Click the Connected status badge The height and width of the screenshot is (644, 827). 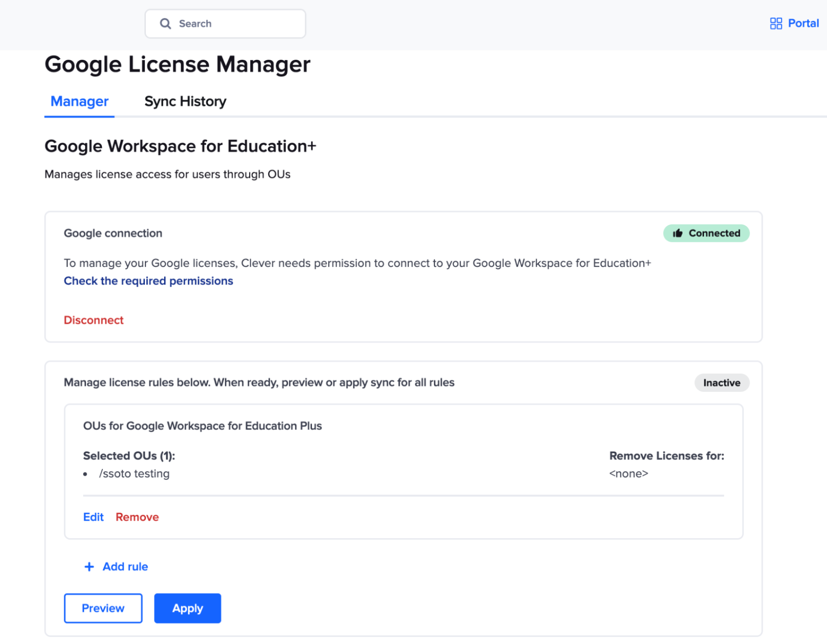click(x=706, y=233)
